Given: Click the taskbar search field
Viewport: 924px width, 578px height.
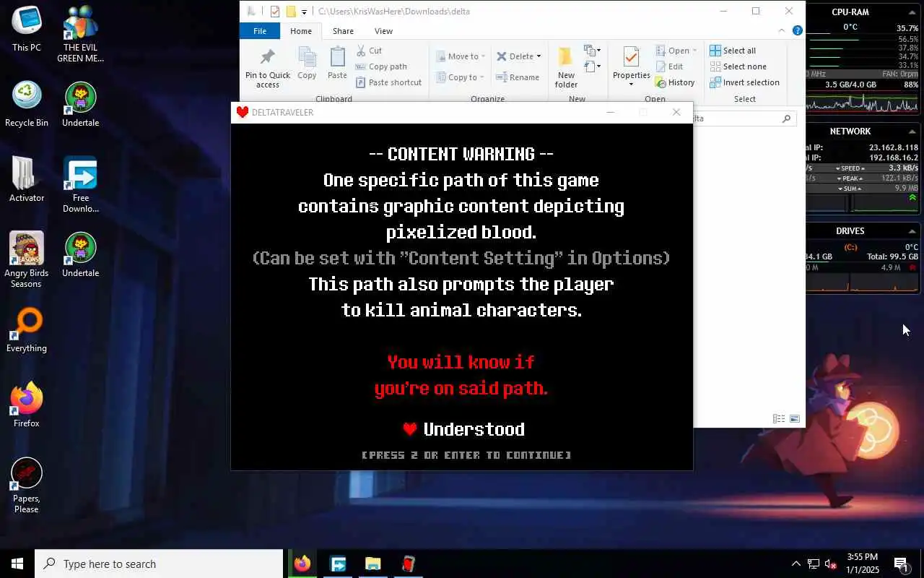Looking at the screenshot, I should tap(159, 564).
